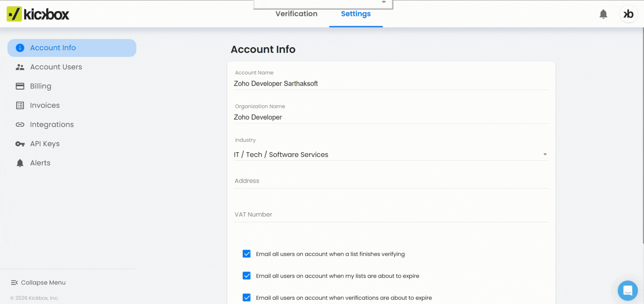Collapse the sidebar with Collapse Menu
The image size is (644, 304).
pos(38,282)
